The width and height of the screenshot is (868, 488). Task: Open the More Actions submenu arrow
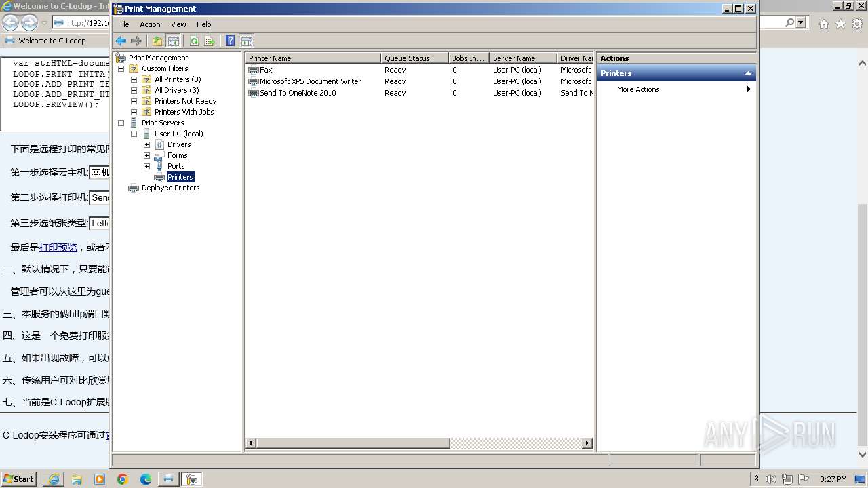coord(749,89)
